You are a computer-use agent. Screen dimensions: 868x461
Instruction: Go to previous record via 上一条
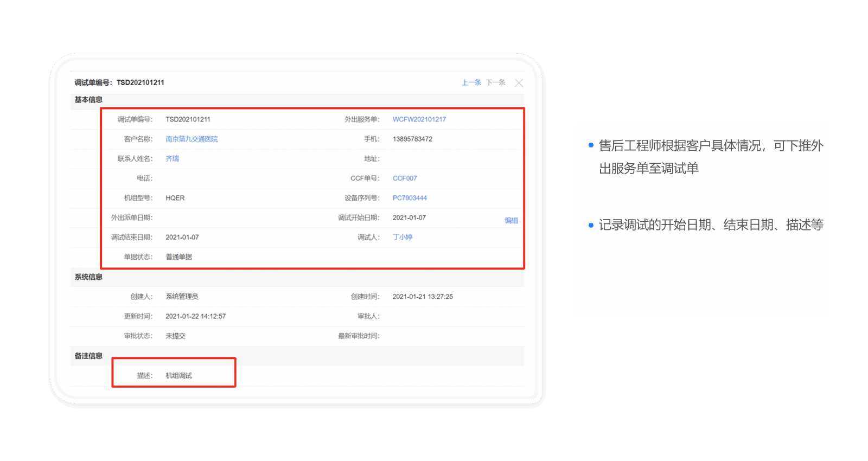[471, 82]
